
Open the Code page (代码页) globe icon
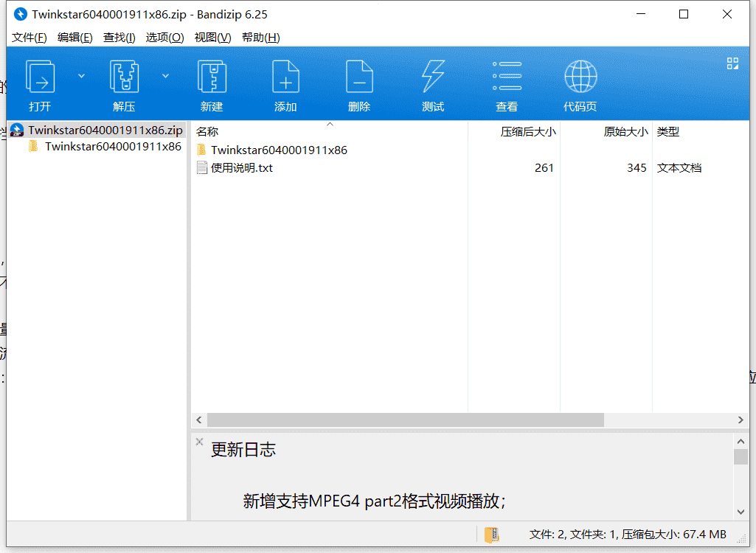tap(580, 76)
